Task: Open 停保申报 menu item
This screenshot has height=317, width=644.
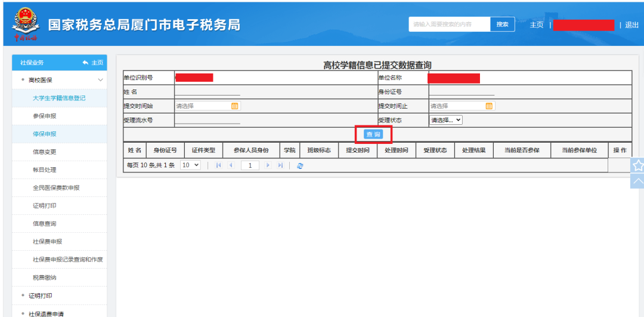Action: (x=59, y=134)
